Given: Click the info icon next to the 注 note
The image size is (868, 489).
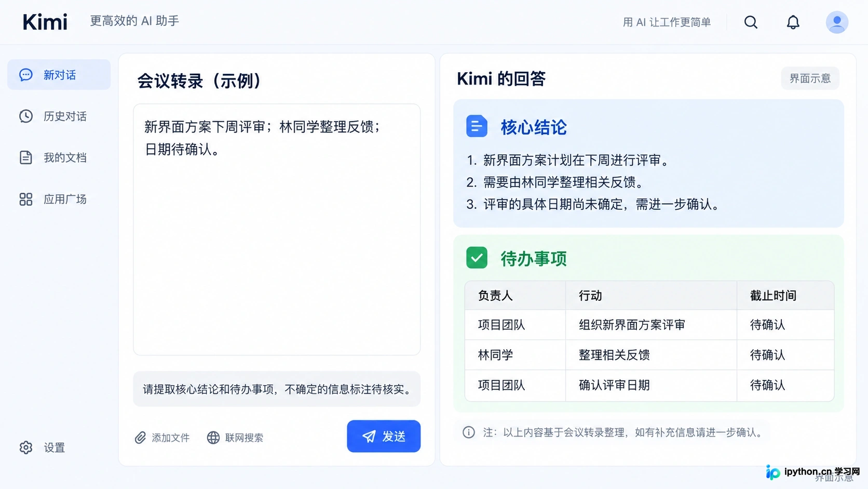Looking at the screenshot, I should [x=469, y=432].
